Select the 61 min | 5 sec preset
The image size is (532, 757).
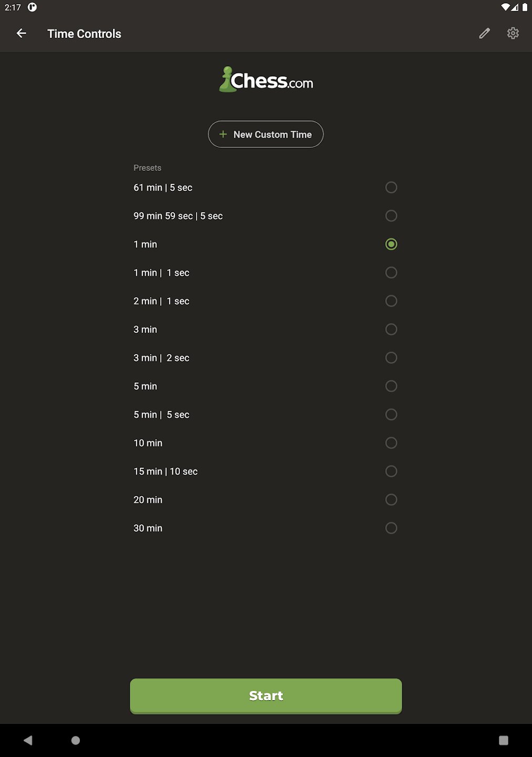391,188
